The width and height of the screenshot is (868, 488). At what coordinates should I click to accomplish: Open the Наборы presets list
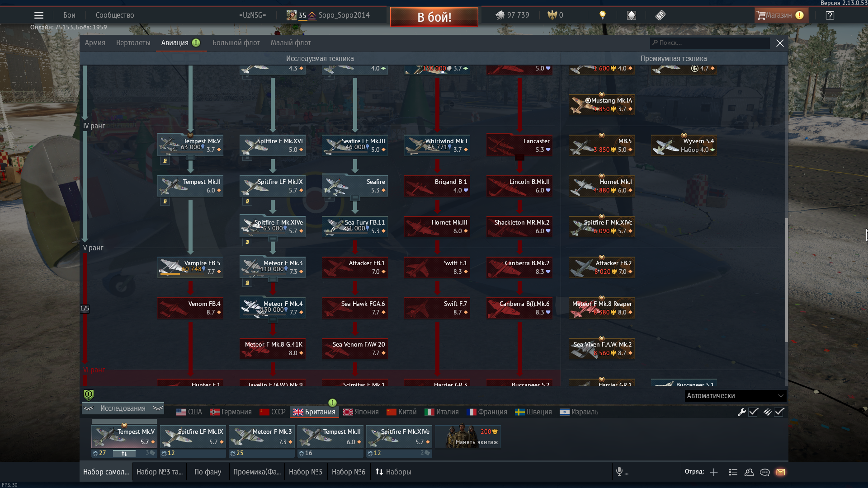tap(393, 472)
